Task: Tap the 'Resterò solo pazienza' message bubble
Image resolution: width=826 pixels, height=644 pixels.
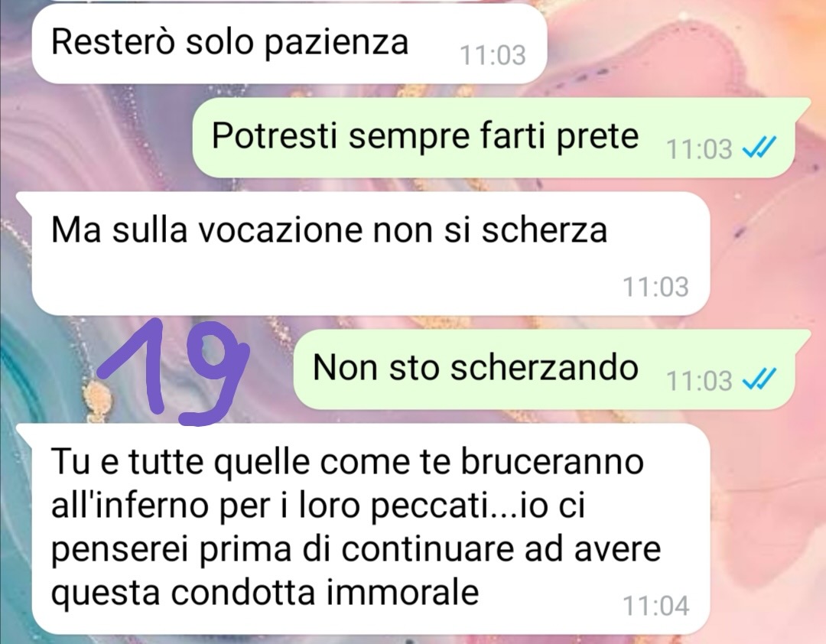Action: click(288, 44)
